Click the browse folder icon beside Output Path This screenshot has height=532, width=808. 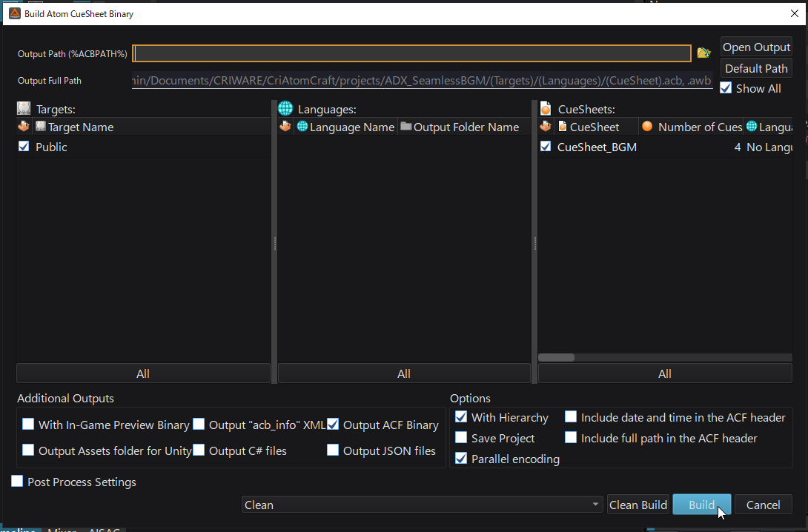coord(703,53)
